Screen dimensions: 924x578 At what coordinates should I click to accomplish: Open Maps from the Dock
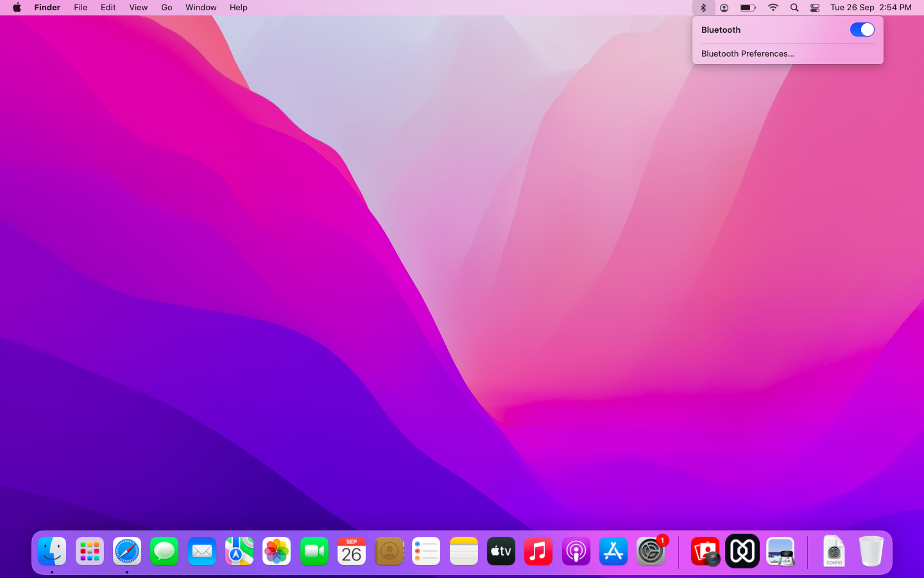239,552
